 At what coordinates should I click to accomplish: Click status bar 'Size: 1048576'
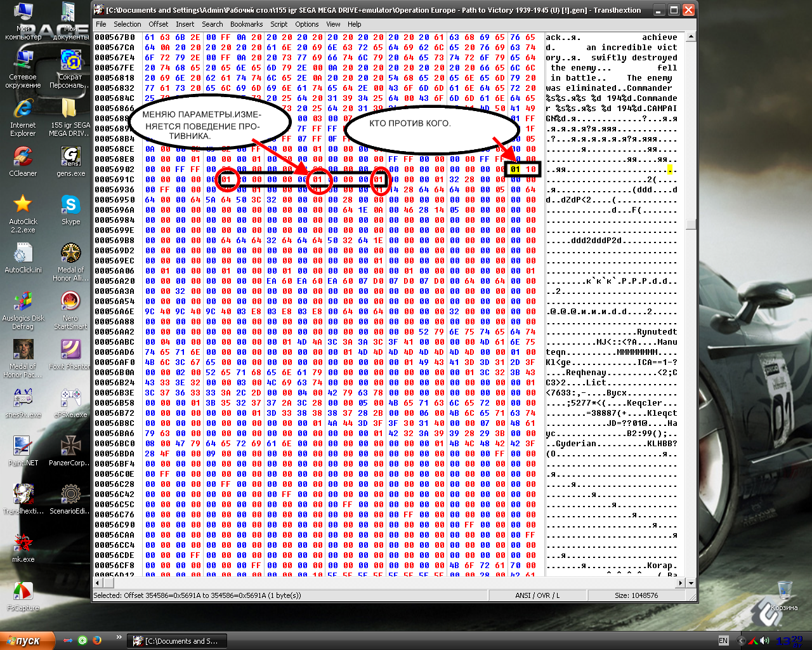tap(636, 595)
